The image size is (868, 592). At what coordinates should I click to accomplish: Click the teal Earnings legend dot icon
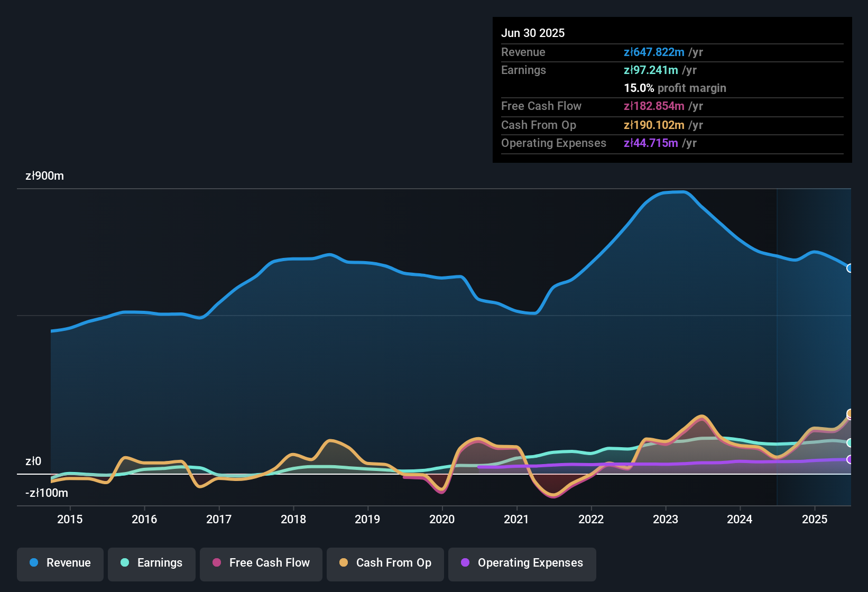coord(125,563)
